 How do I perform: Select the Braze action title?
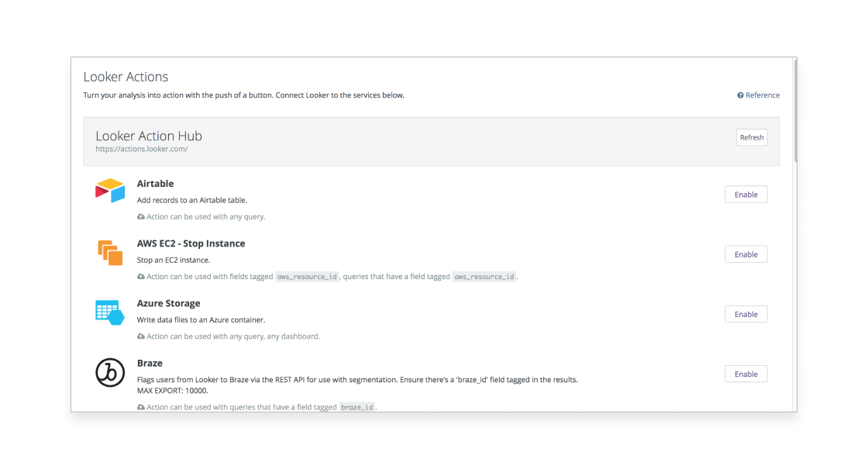(x=150, y=364)
